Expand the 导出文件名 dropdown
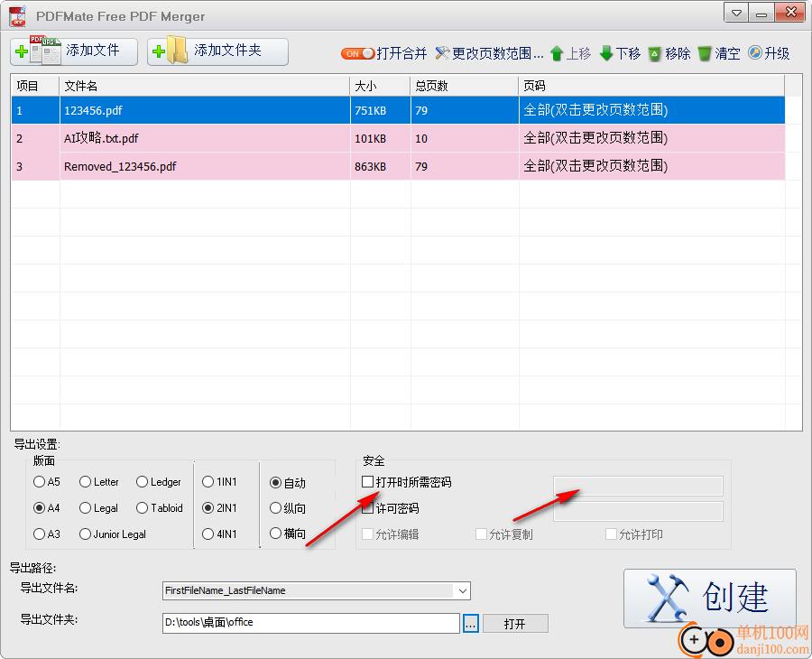Image resolution: width=812 pixels, height=659 pixels. [x=462, y=590]
